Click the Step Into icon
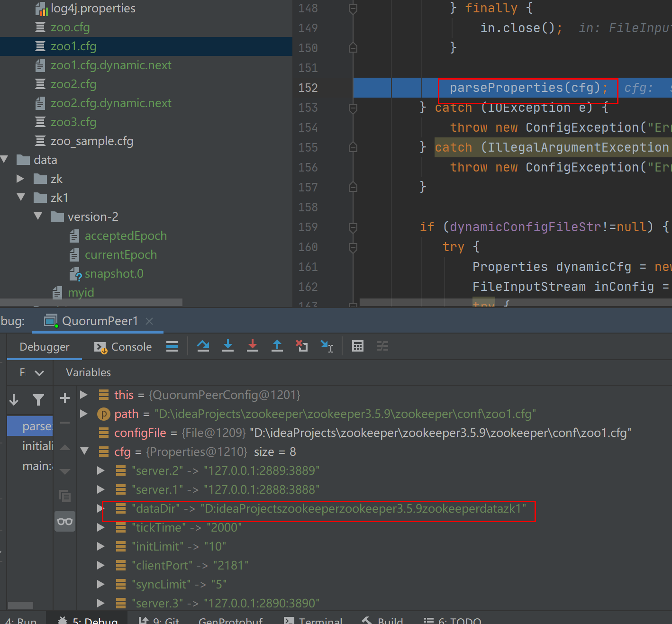The height and width of the screenshot is (624, 672). click(x=228, y=346)
